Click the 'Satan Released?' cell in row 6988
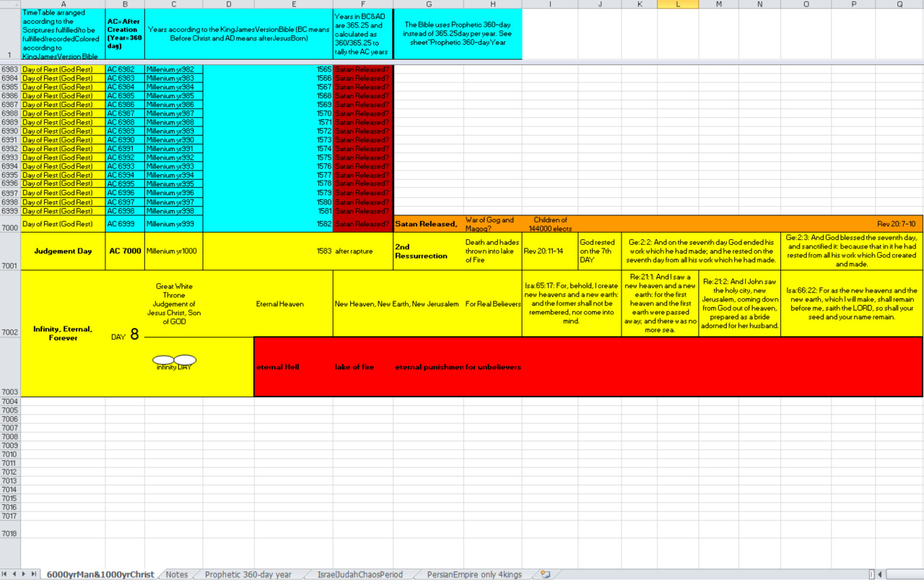This screenshot has height=583, width=924. coord(363,113)
